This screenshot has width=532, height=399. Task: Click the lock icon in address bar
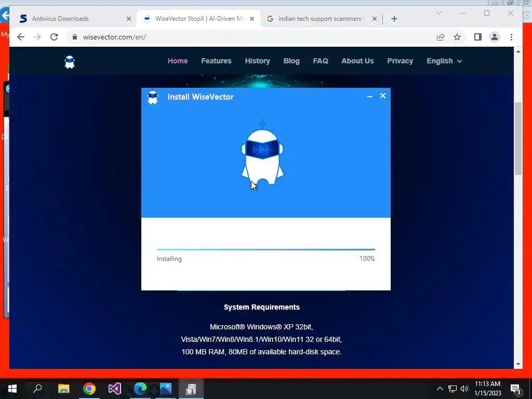click(75, 37)
